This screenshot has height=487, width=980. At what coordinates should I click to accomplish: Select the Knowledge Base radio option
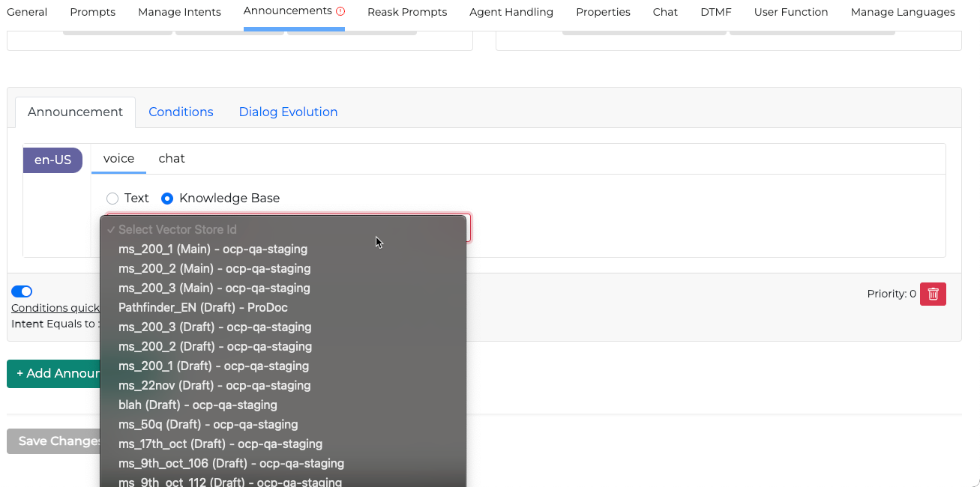click(167, 199)
